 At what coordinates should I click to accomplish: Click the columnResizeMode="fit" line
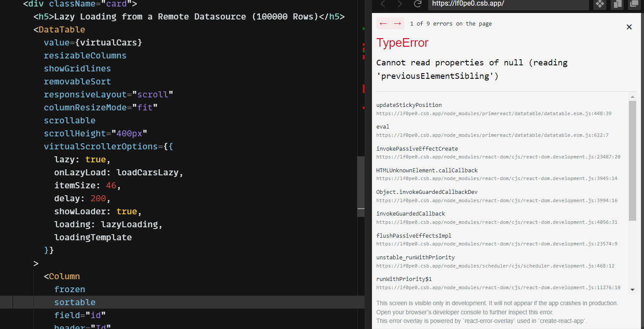101,108
